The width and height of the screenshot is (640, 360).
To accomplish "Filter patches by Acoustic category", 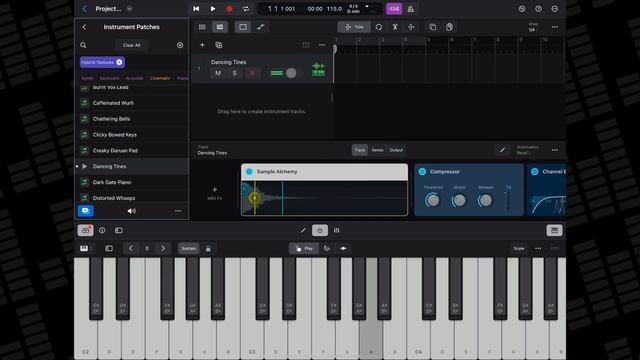I will tap(134, 78).
